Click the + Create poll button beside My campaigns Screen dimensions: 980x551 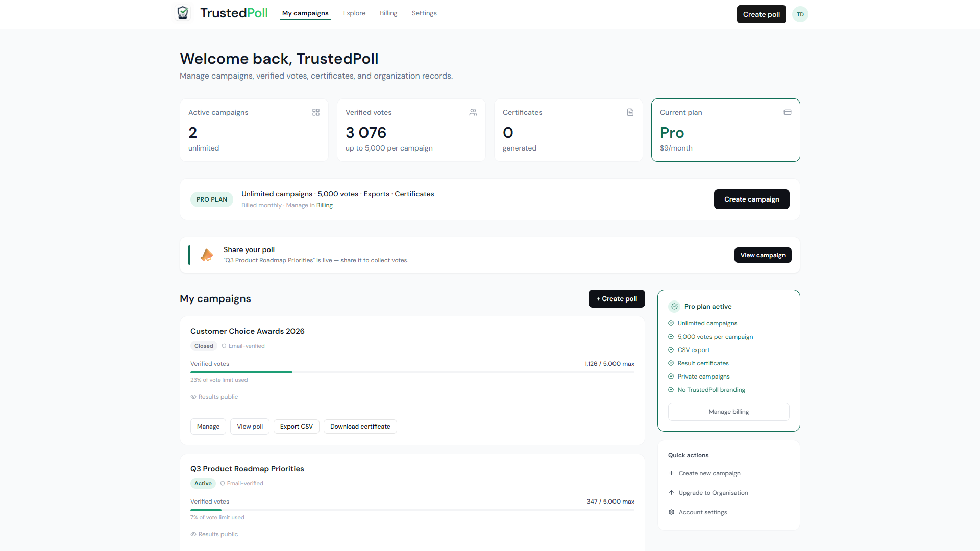coord(617,299)
